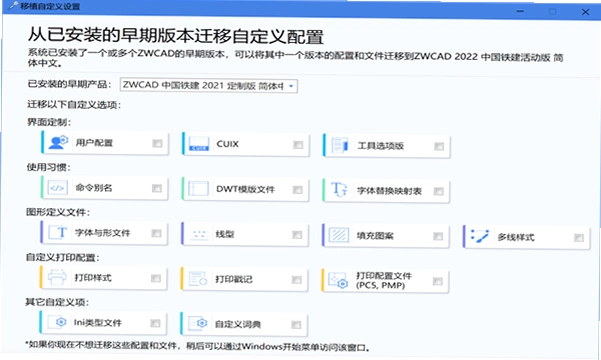
Task: Click the 自定义词典 label text
Action: tap(238, 324)
